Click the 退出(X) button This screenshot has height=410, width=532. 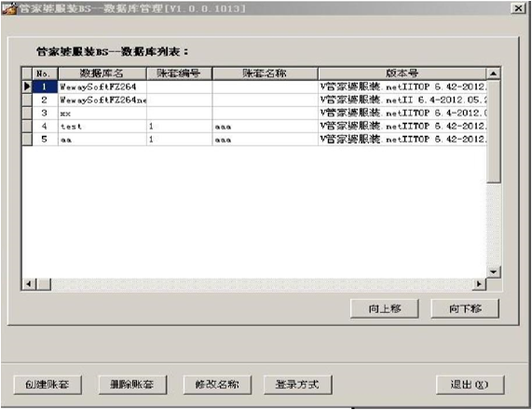tap(470, 385)
